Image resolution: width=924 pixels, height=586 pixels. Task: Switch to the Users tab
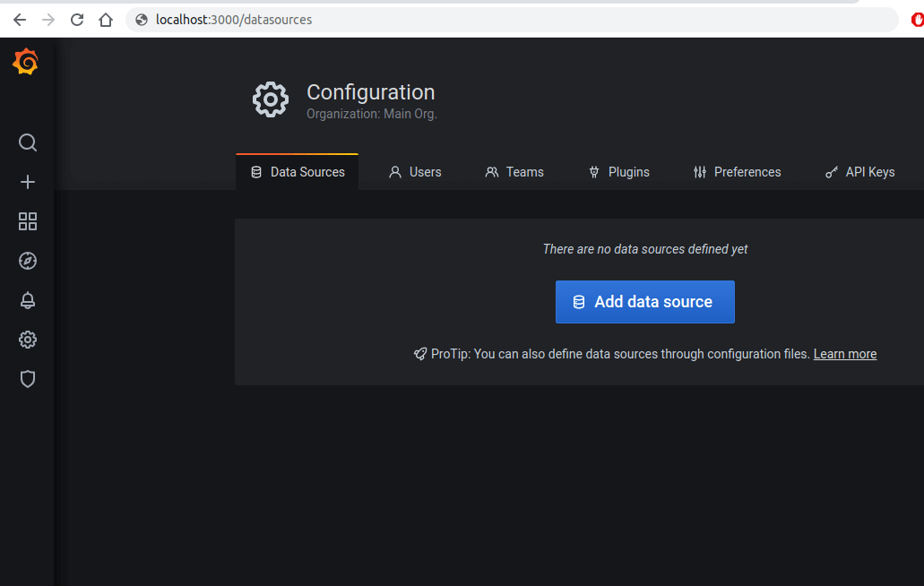tap(415, 172)
